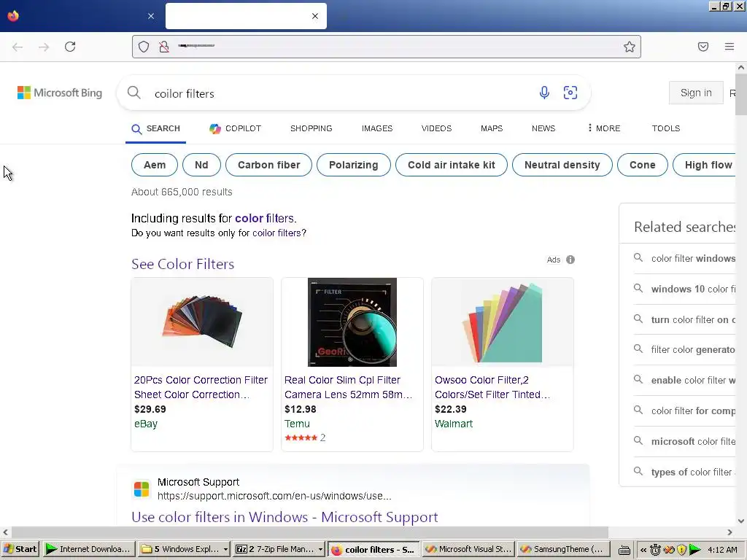Image resolution: width=747 pixels, height=560 pixels.
Task: Switch to the IMAGES tab
Action: coord(377,128)
